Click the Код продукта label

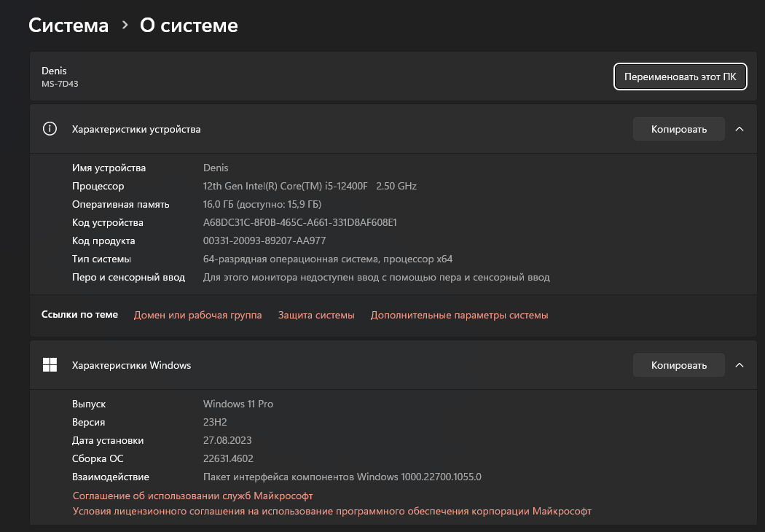(103, 240)
